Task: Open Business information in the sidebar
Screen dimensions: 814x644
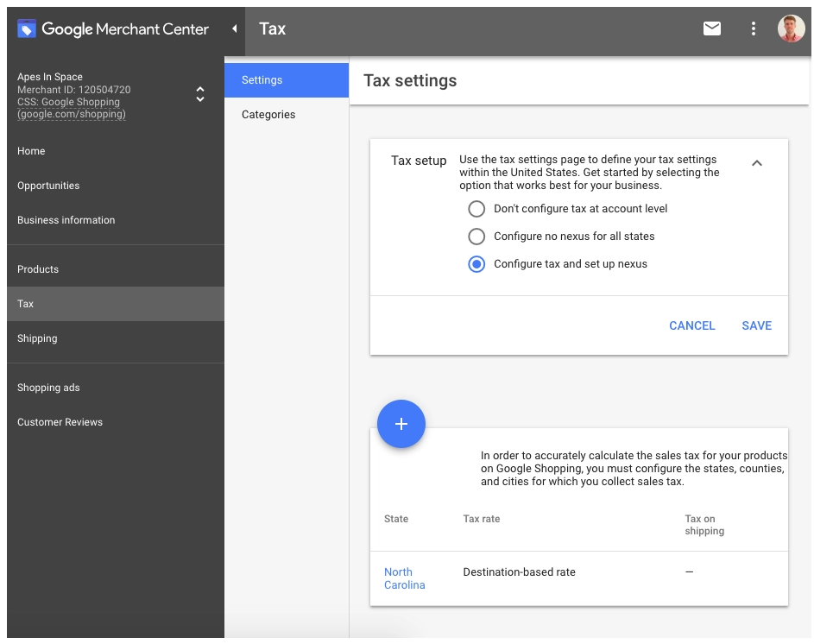Action: point(116,220)
